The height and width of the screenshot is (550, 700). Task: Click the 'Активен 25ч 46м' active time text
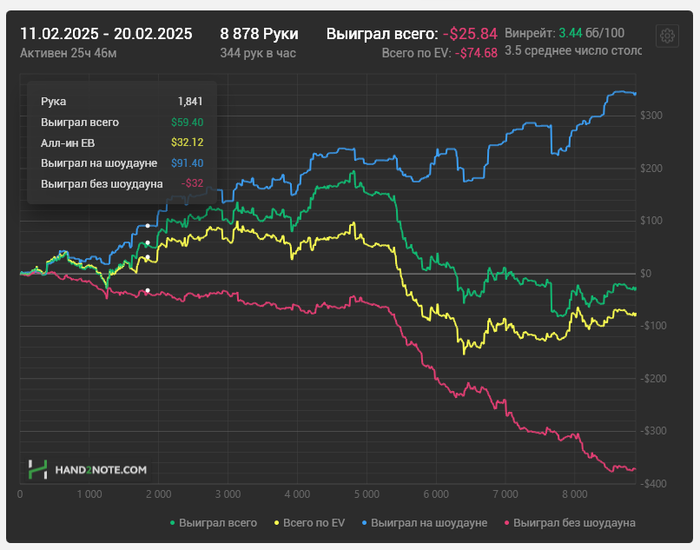point(68,53)
